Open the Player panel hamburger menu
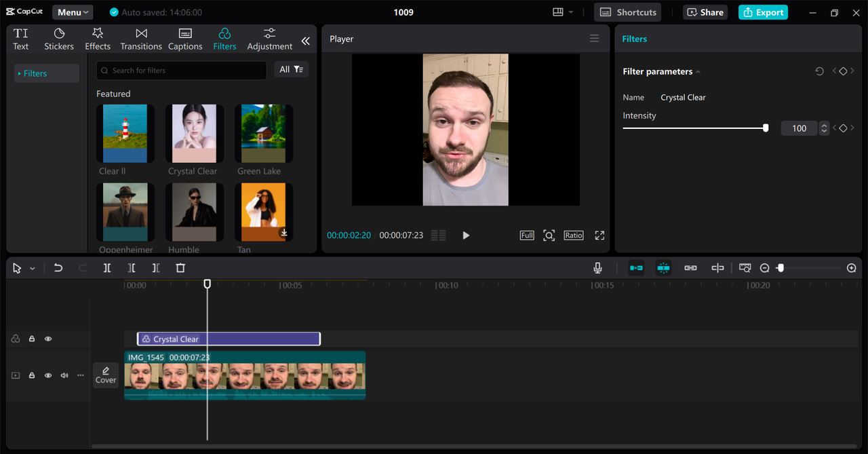The width and height of the screenshot is (868, 454). click(x=594, y=39)
